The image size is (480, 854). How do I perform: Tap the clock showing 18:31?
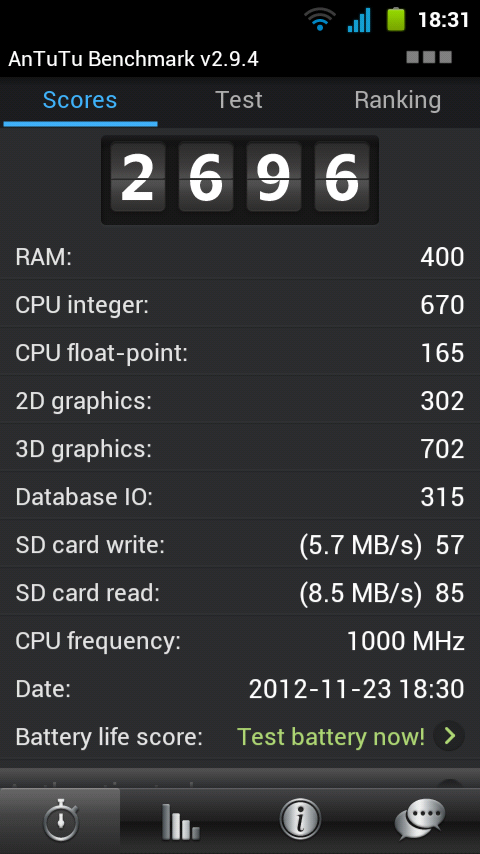443,20
